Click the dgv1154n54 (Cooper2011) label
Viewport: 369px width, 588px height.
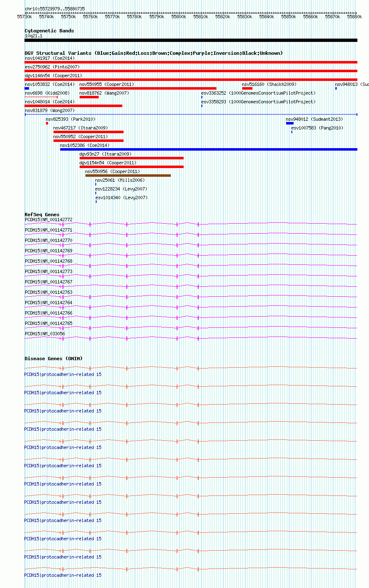108,163
